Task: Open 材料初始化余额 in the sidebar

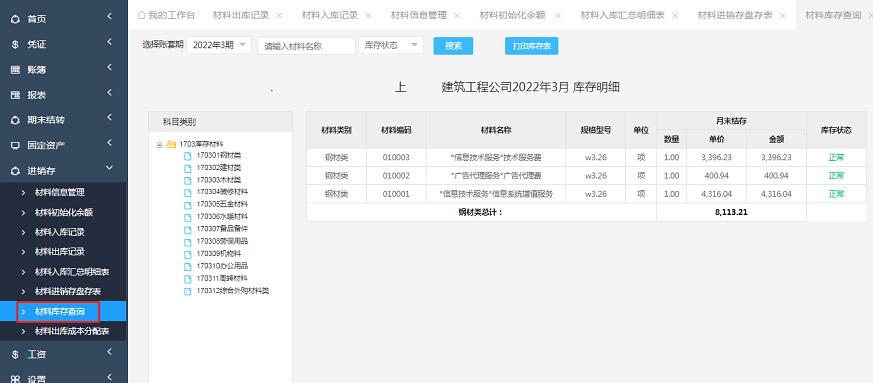Action: 63,212
